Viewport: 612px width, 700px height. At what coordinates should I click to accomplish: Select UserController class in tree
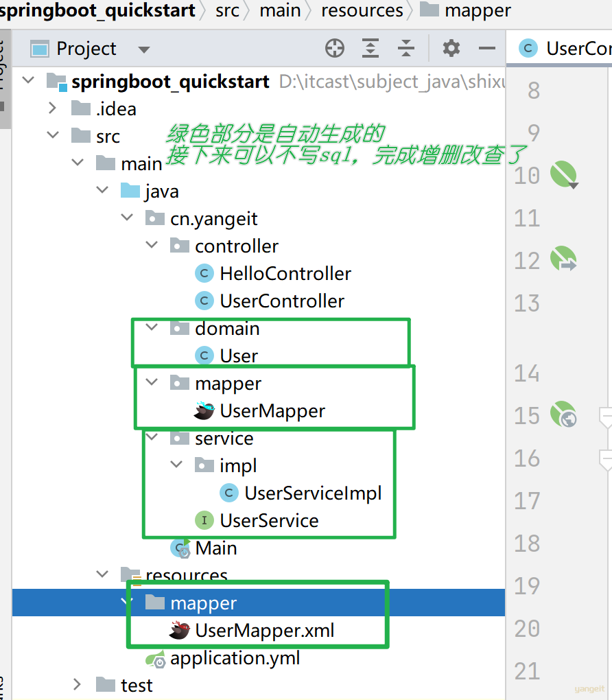(x=282, y=301)
